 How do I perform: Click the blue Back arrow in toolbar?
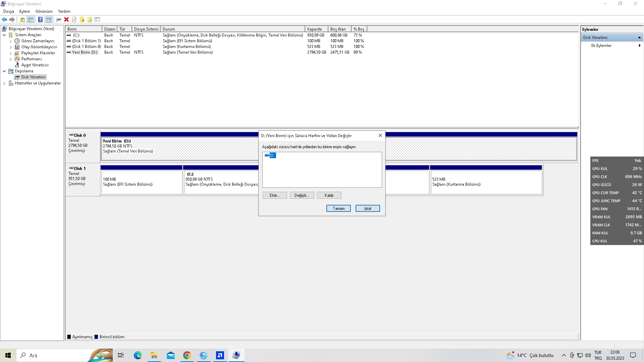click(x=4, y=19)
